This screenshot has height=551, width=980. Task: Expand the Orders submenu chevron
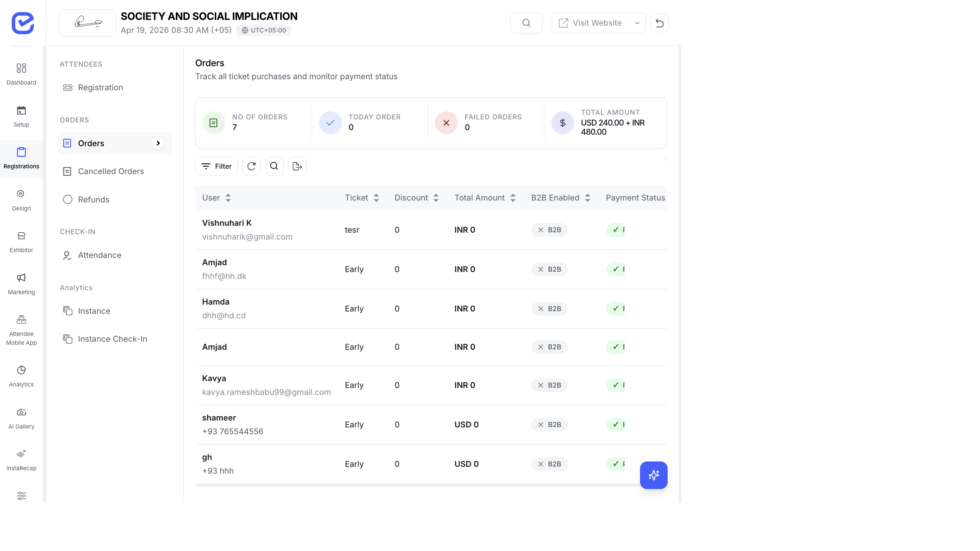[x=158, y=143]
